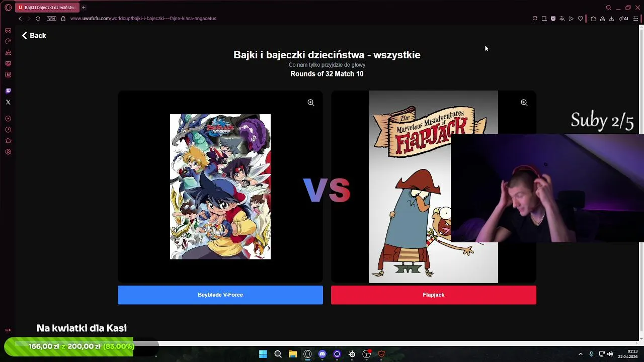644x362 pixels.
Task: Reload the current page
Action: (38, 19)
